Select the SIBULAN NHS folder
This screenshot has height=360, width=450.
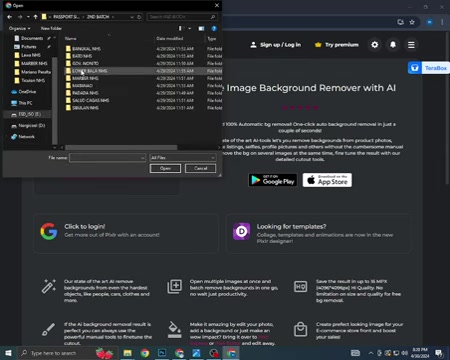click(85, 108)
